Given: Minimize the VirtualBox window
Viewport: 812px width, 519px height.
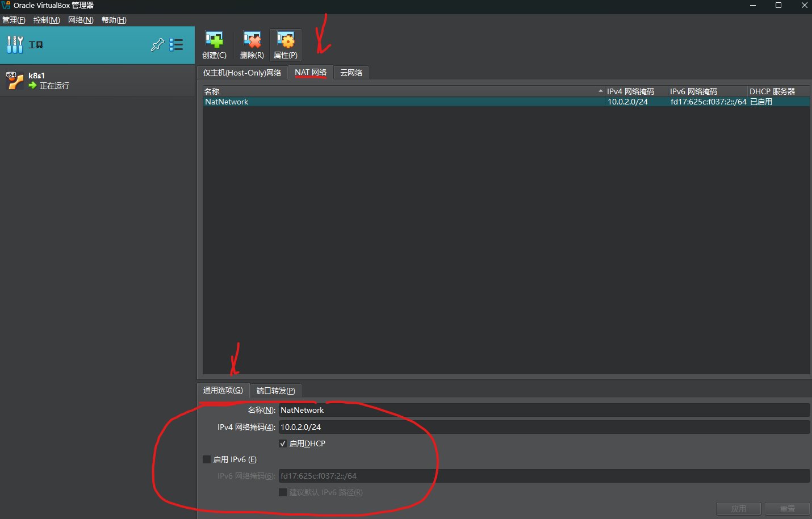Looking at the screenshot, I should [x=753, y=5].
